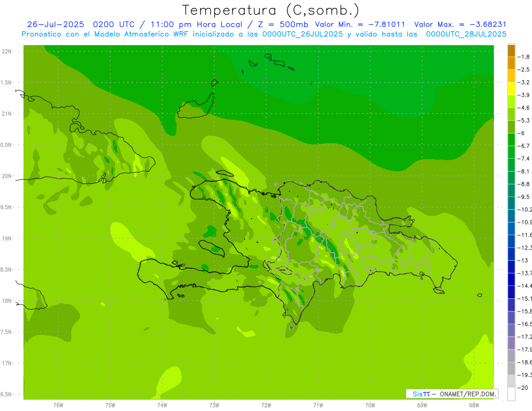Click the '73W' longitude label
The image size is (532, 411).
coord(214,405)
